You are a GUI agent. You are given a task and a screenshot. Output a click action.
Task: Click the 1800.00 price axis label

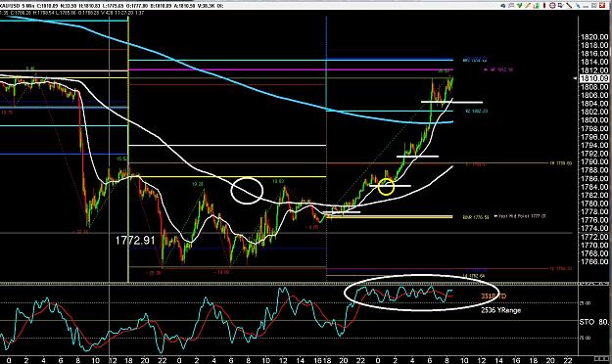pos(594,120)
